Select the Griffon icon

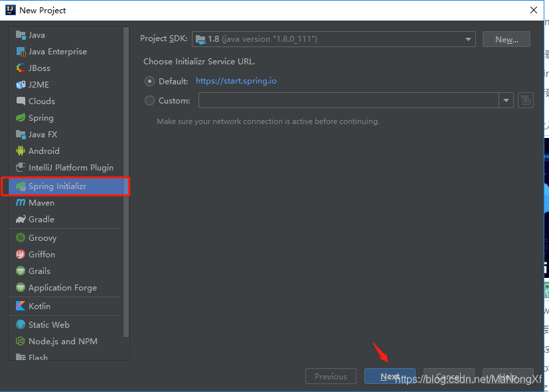click(21, 254)
